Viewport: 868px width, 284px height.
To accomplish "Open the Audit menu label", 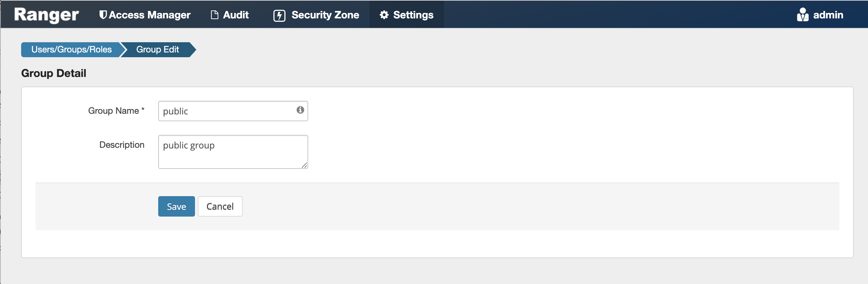I will tap(236, 15).
